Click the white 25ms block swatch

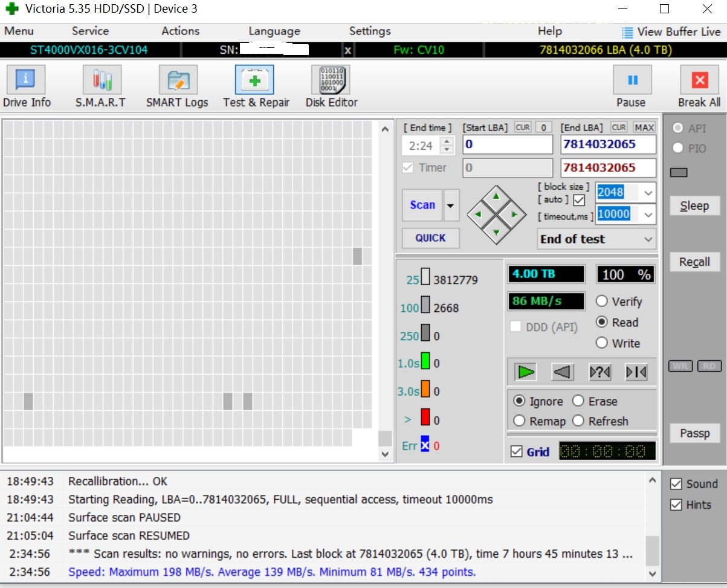coord(425,278)
